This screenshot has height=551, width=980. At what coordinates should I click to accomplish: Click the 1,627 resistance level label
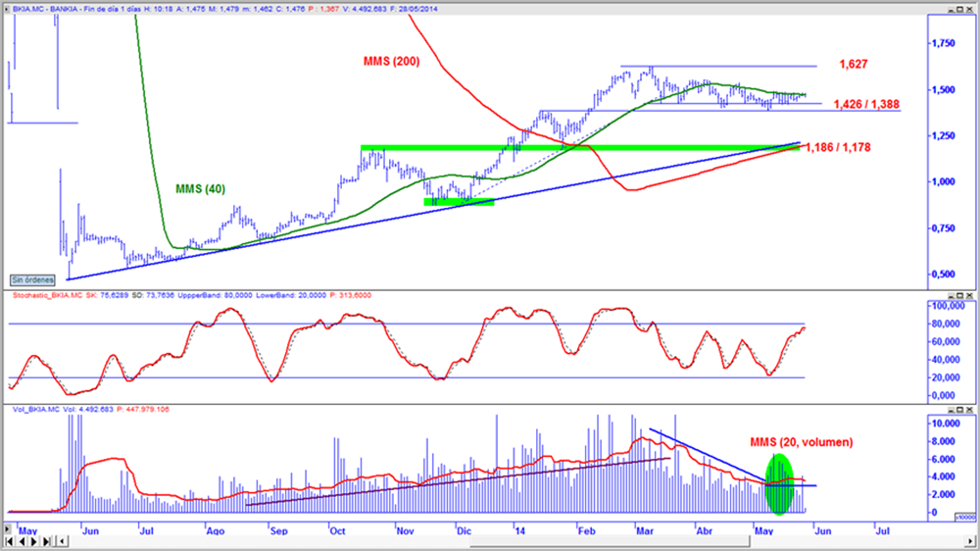click(x=854, y=64)
